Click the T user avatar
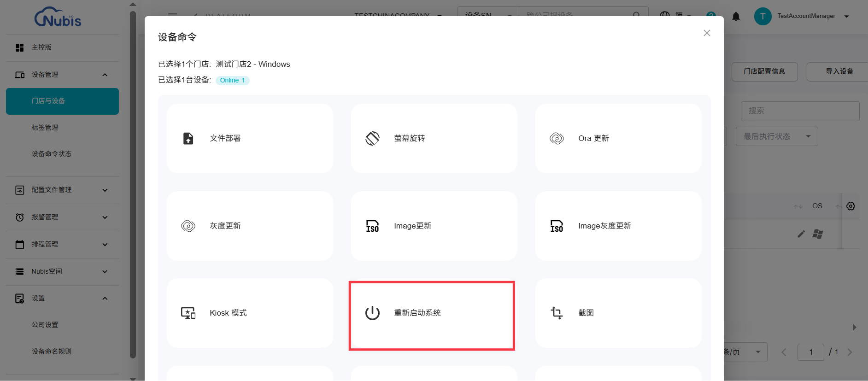This screenshot has width=868, height=381. pyautogui.click(x=762, y=16)
